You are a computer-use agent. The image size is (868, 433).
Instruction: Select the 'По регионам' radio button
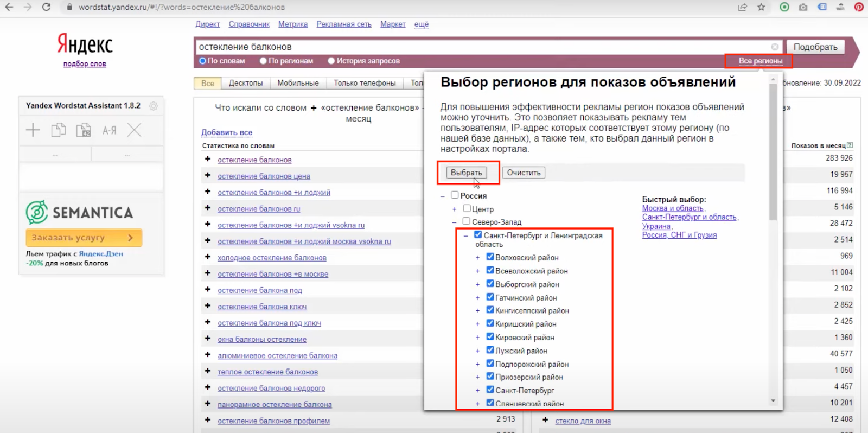pyautogui.click(x=263, y=61)
